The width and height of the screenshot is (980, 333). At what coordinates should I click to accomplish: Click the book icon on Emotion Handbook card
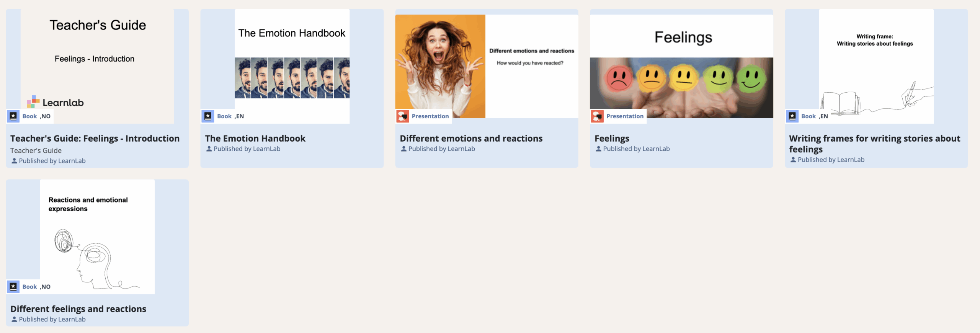(x=208, y=116)
